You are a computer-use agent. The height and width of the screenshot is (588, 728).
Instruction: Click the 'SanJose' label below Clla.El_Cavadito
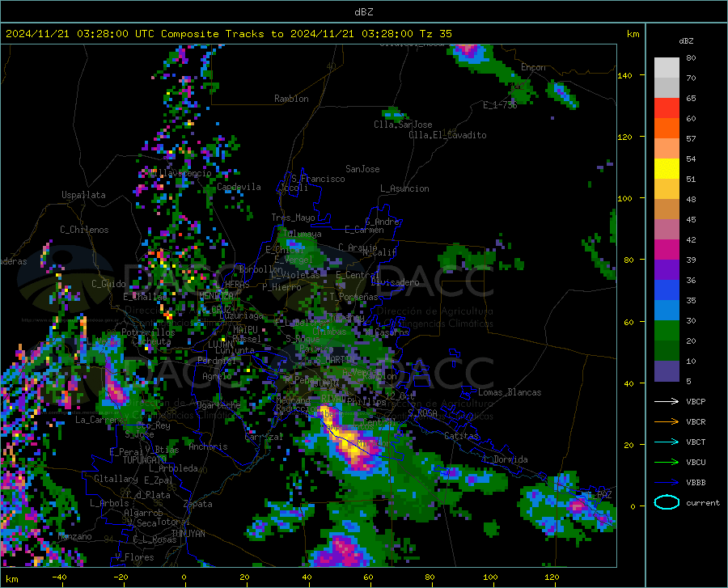tap(362, 169)
